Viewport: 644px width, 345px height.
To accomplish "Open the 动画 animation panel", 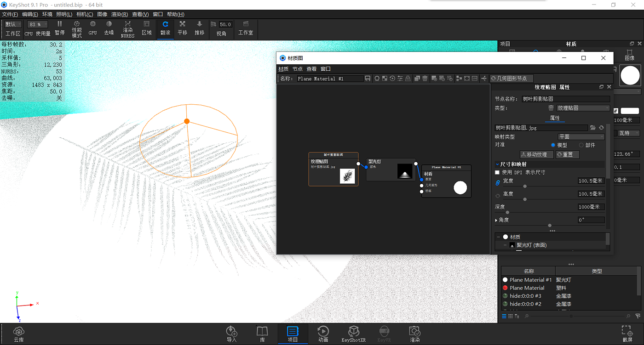I will pyautogui.click(x=323, y=334).
